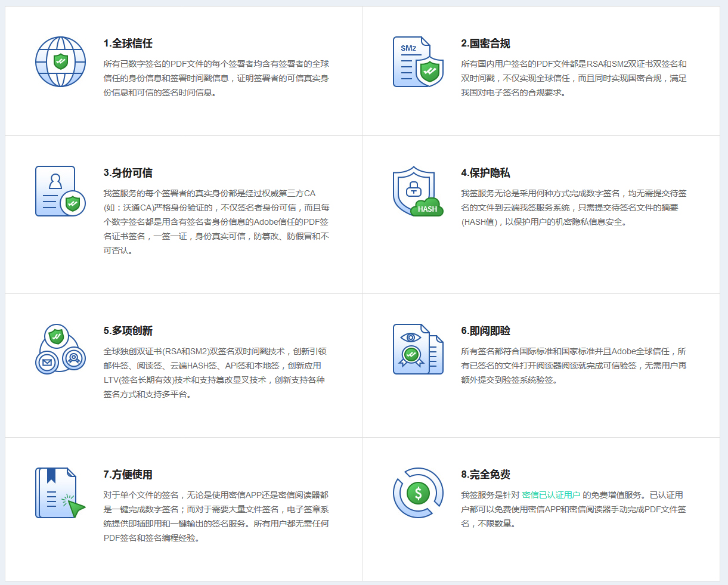Click the bookmarked document with cursor icon
This screenshot has height=585, width=728.
point(60,493)
